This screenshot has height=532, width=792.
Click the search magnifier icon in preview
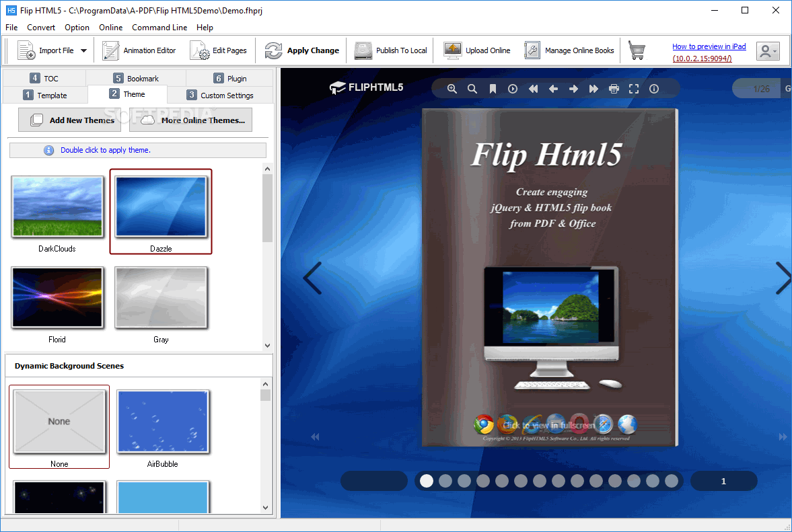pyautogui.click(x=472, y=89)
